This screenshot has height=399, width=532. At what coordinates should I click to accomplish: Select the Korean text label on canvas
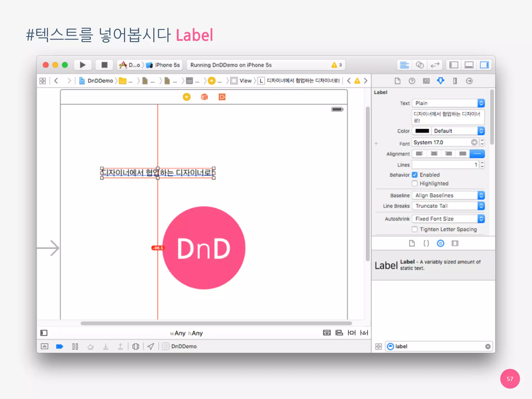[158, 173]
